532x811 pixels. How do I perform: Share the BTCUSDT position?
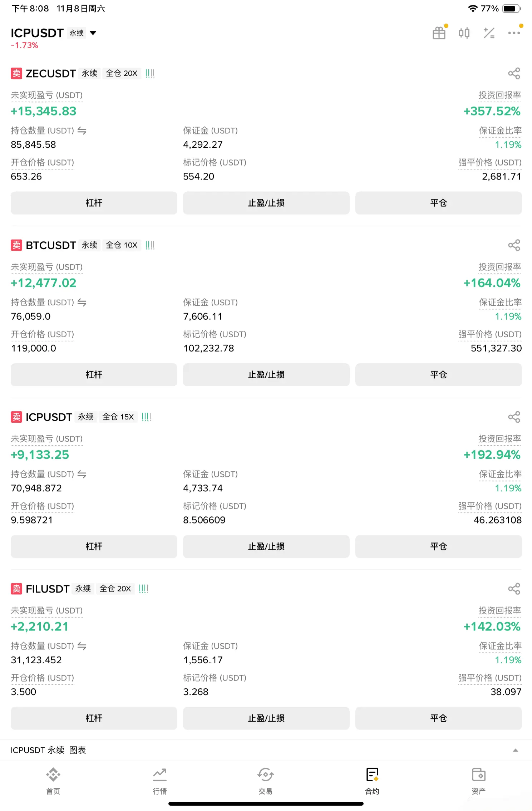514,245
